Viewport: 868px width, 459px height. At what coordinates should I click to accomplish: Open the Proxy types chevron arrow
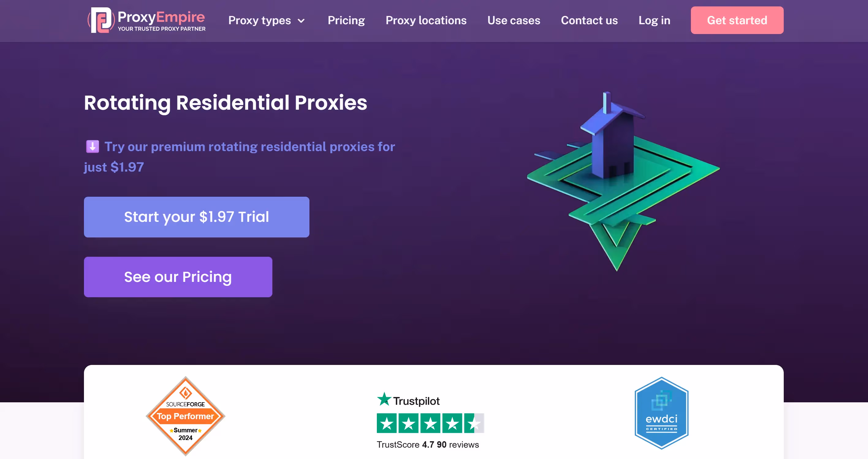[x=301, y=21]
